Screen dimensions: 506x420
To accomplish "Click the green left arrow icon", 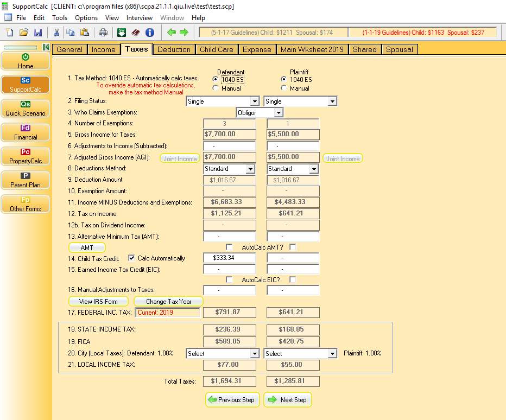I will 172,32.
